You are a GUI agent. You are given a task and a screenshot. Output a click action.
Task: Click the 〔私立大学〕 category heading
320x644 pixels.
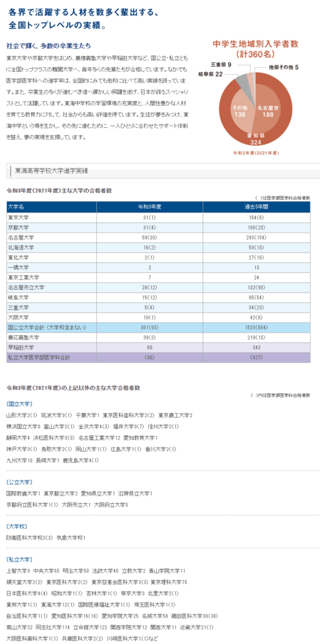19,559
